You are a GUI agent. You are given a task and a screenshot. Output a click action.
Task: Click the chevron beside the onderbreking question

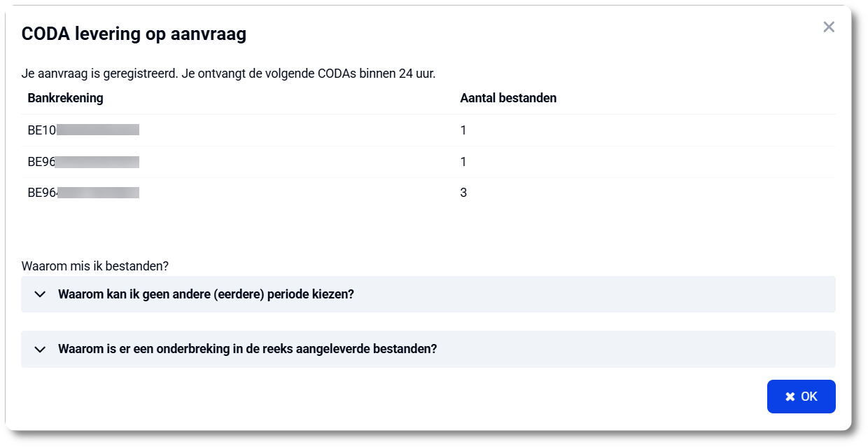[x=41, y=347]
